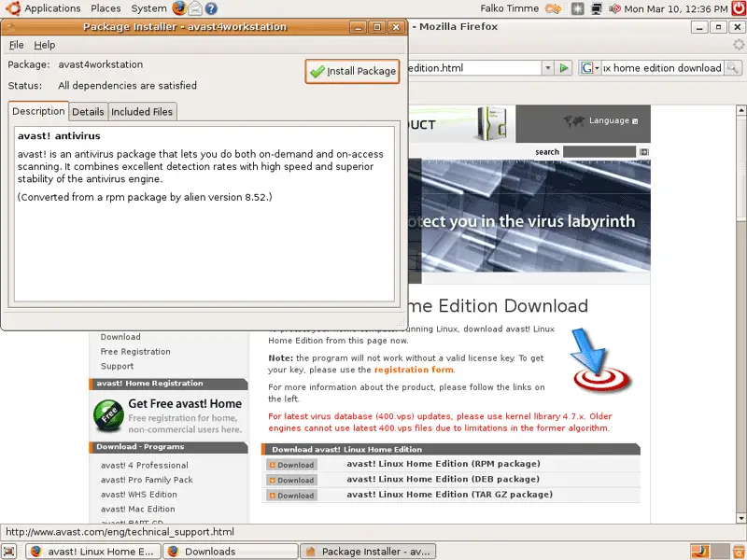Click the red power button in top panel
The width and height of the screenshot is (747, 560).
[x=739, y=8]
